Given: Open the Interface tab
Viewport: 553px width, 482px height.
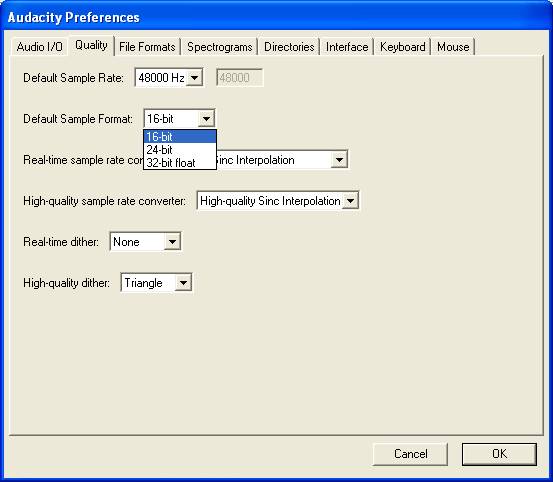Looking at the screenshot, I should pyautogui.click(x=347, y=47).
